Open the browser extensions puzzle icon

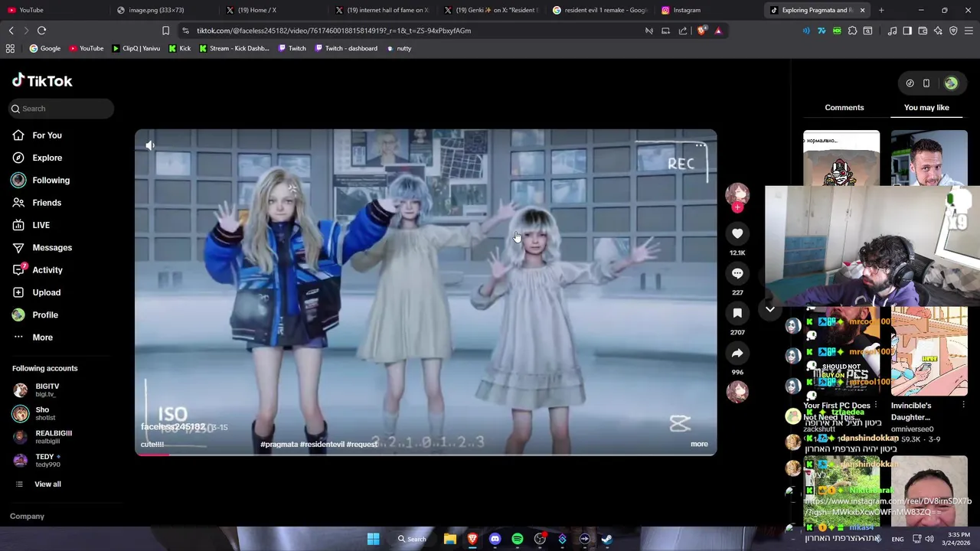pyautogui.click(x=852, y=31)
